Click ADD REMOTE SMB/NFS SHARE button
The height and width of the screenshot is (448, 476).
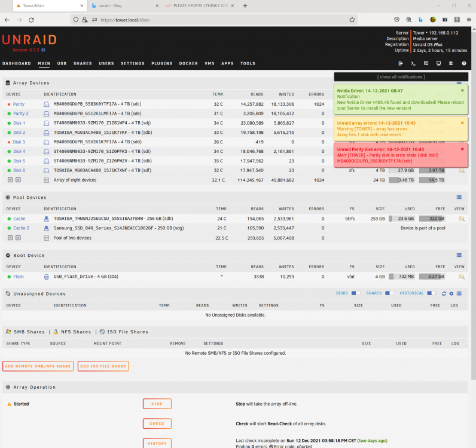(38, 366)
